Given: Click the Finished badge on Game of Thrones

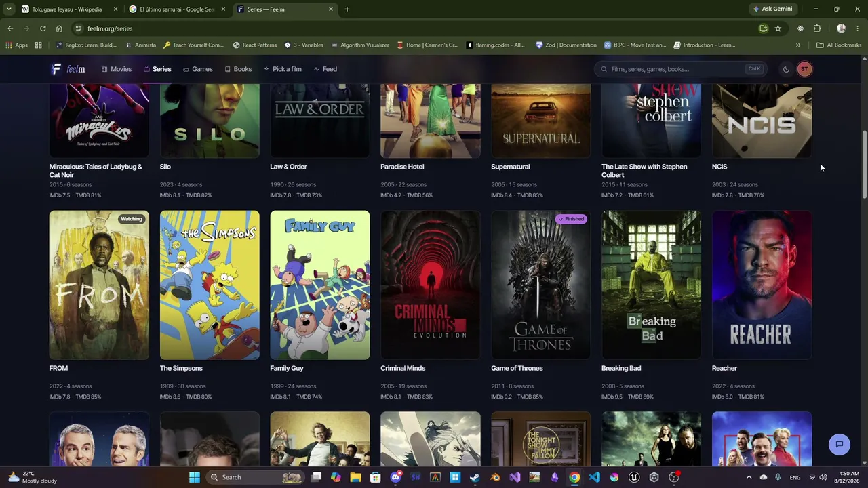Looking at the screenshot, I should [571, 219].
